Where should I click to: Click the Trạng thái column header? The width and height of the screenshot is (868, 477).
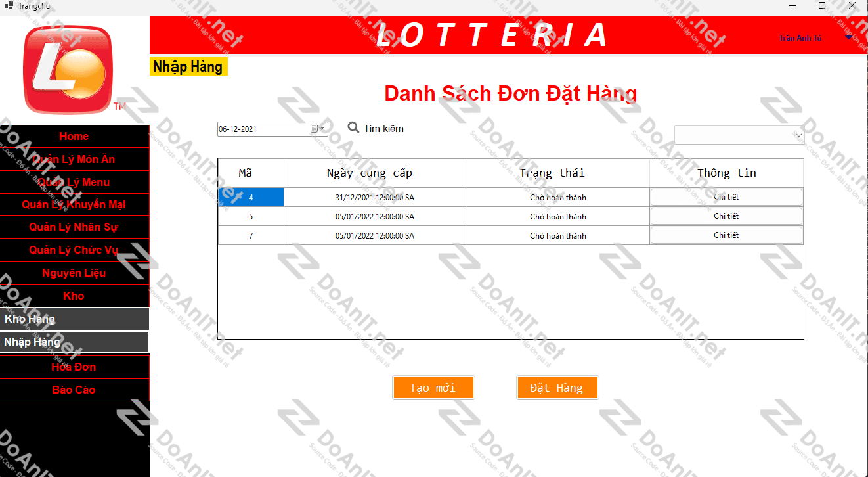click(558, 173)
